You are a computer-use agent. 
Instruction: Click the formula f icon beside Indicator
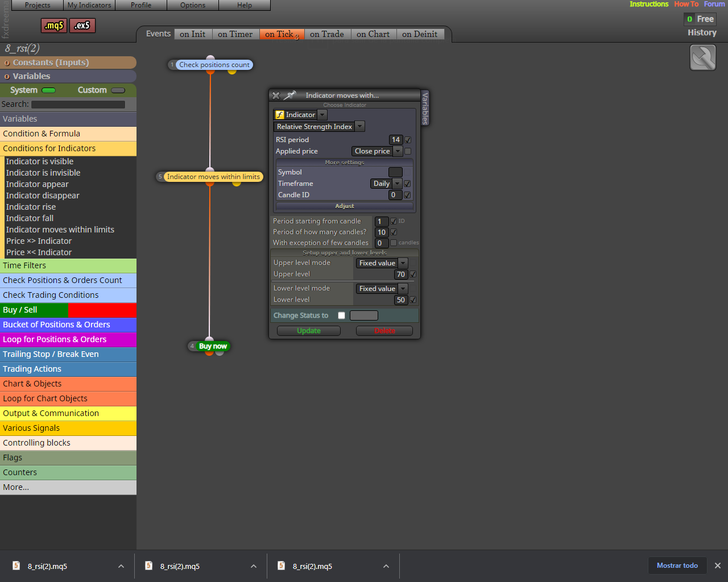point(280,115)
